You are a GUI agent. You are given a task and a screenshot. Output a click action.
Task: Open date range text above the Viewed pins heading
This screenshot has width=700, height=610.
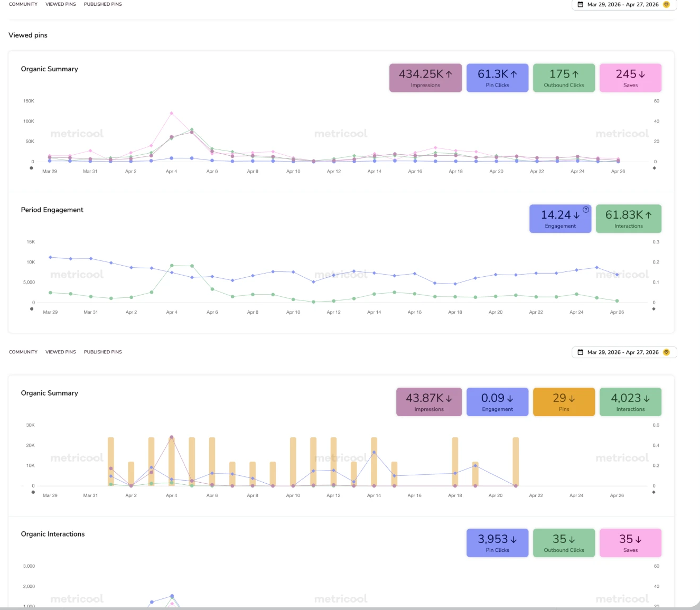click(623, 5)
